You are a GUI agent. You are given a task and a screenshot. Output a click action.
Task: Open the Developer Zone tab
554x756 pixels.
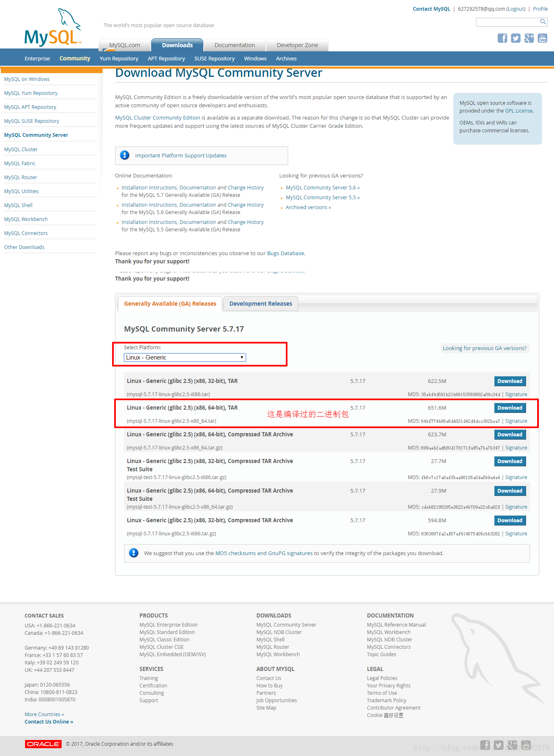point(297,45)
